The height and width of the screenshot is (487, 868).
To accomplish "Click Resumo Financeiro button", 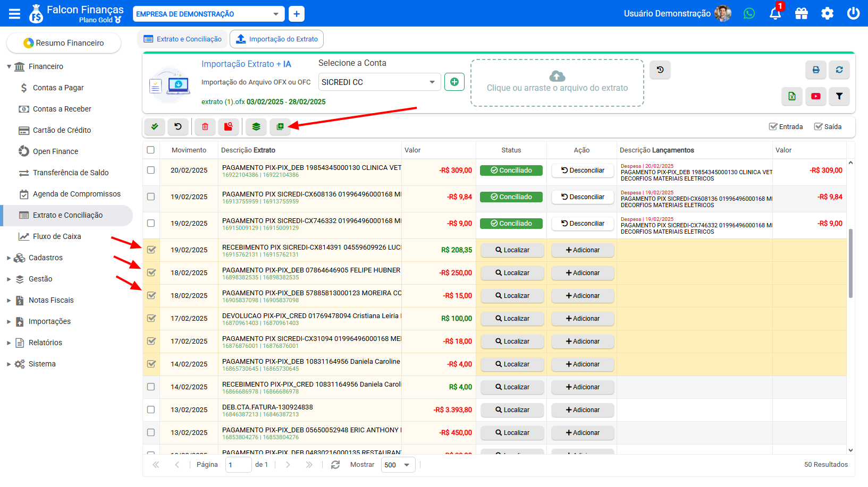I will [64, 42].
